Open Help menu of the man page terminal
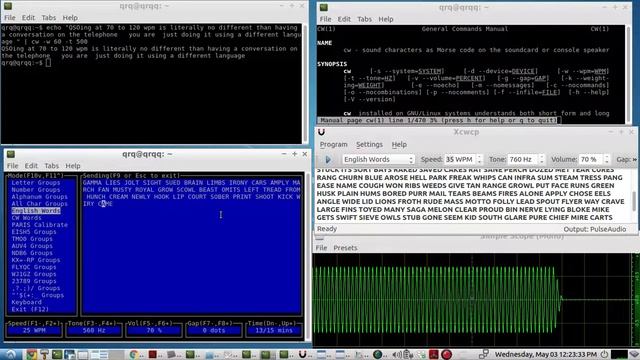The height and width of the screenshot is (360, 640). tap(386, 19)
